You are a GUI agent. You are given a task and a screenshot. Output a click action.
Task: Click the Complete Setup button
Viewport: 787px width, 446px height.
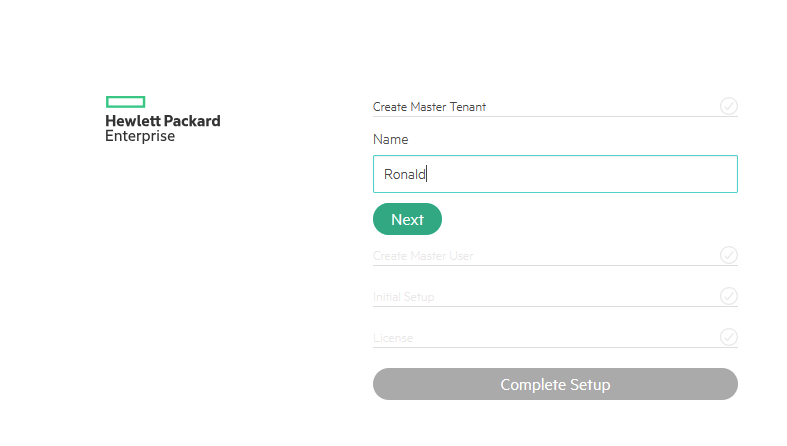pyautogui.click(x=555, y=384)
